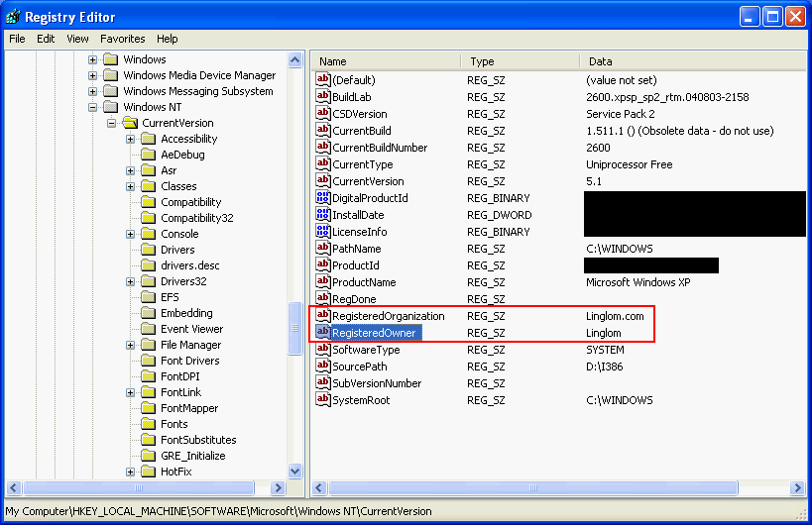Expand the Classes key
The width and height of the screenshot is (812, 525).
click(x=131, y=187)
